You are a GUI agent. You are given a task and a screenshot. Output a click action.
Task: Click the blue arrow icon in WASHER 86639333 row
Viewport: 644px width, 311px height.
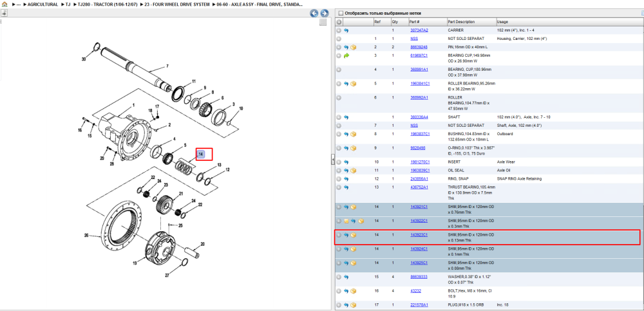346,277
